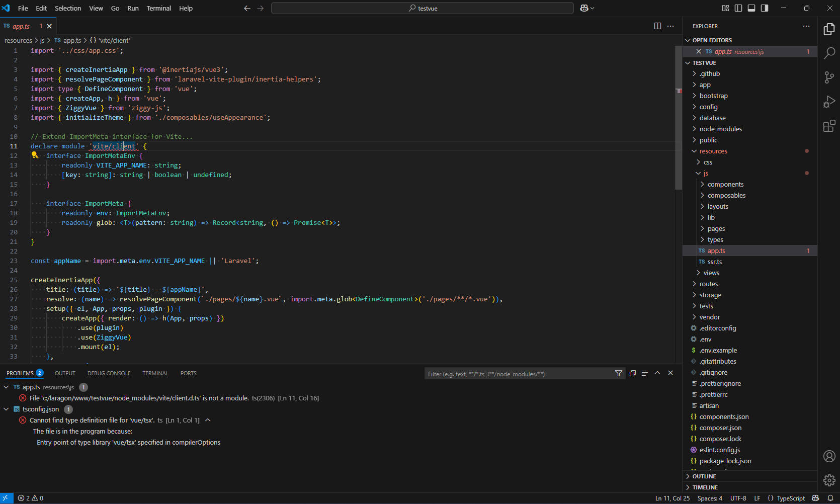
Task: Open the Terminal menu
Action: (159, 8)
